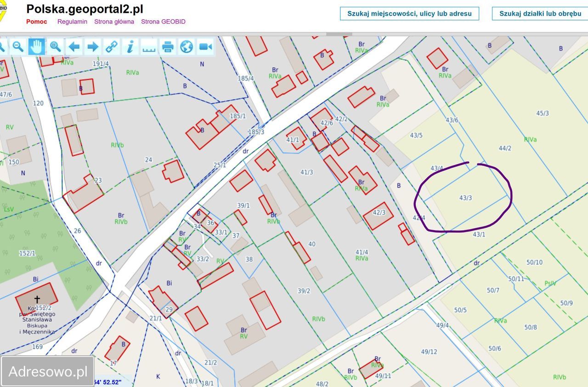Open the Regulamin link
Image resolution: width=588 pixels, height=387 pixels.
72,22
